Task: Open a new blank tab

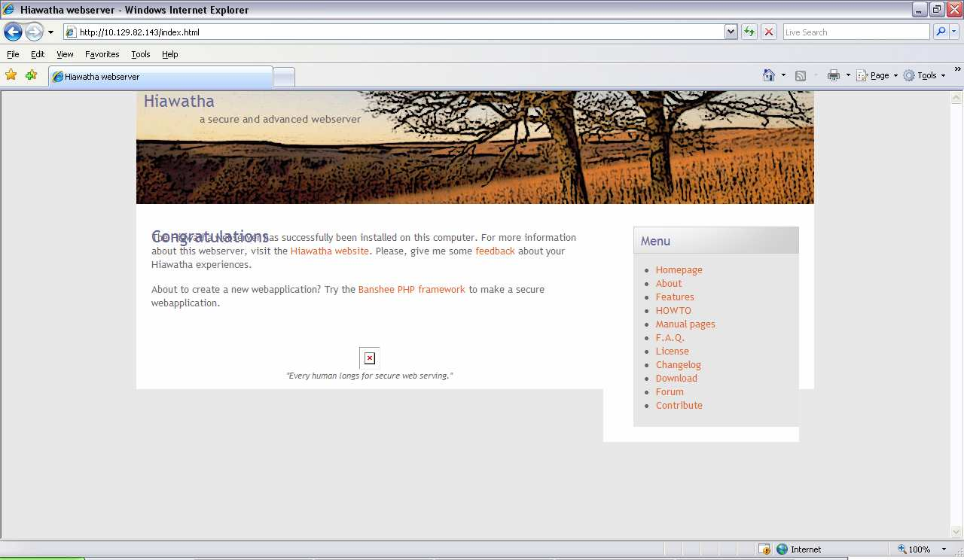Action: click(x=284, y=77)
